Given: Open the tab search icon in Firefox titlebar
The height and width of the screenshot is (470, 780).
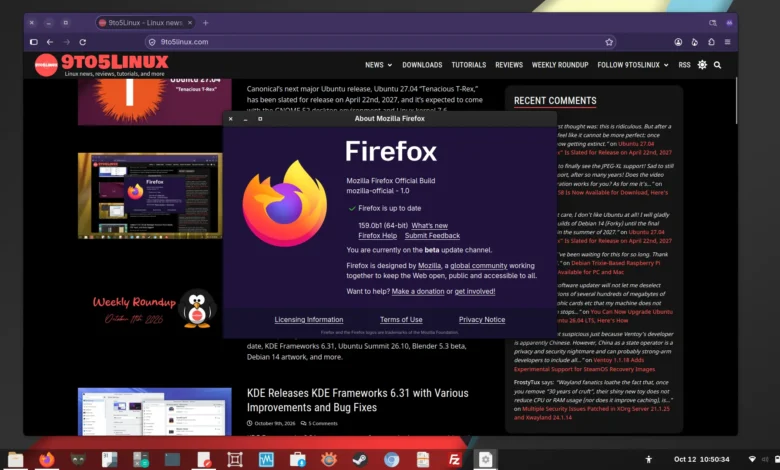Looking at the screenshot, I should [712, 23].
